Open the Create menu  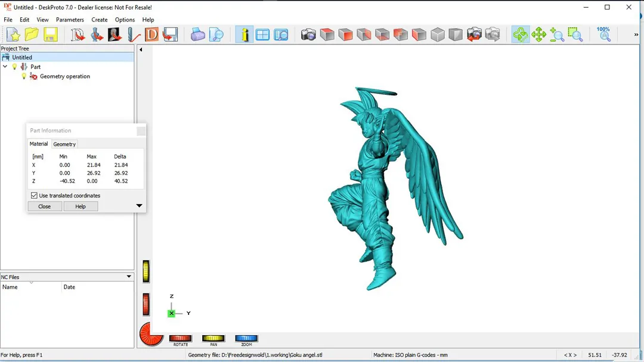pos(100,20)
